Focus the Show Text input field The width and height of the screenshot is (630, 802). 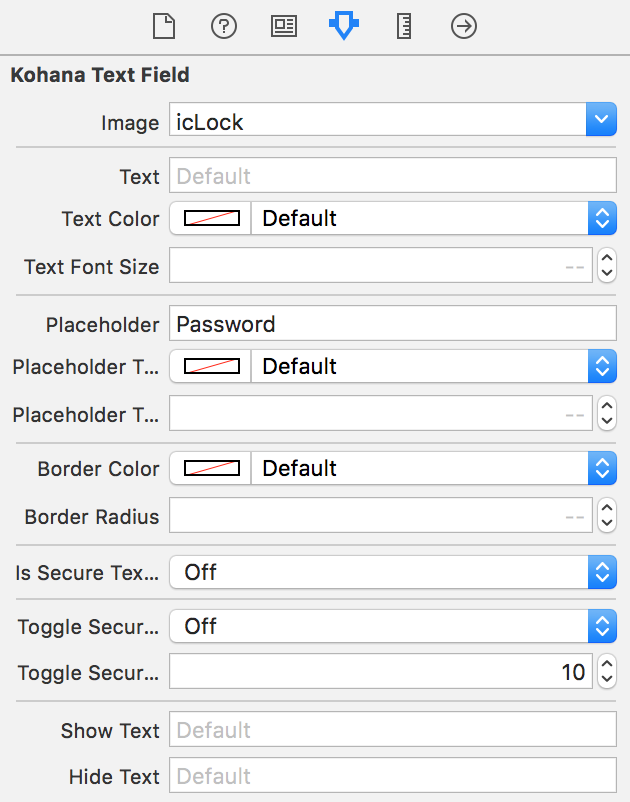click(393, 729)
